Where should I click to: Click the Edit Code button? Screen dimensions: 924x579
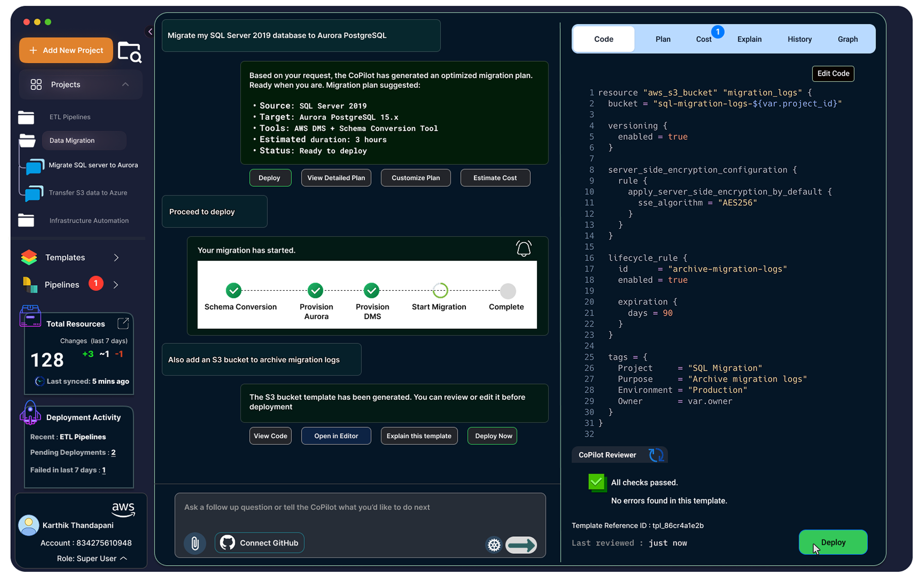[833, 74]
